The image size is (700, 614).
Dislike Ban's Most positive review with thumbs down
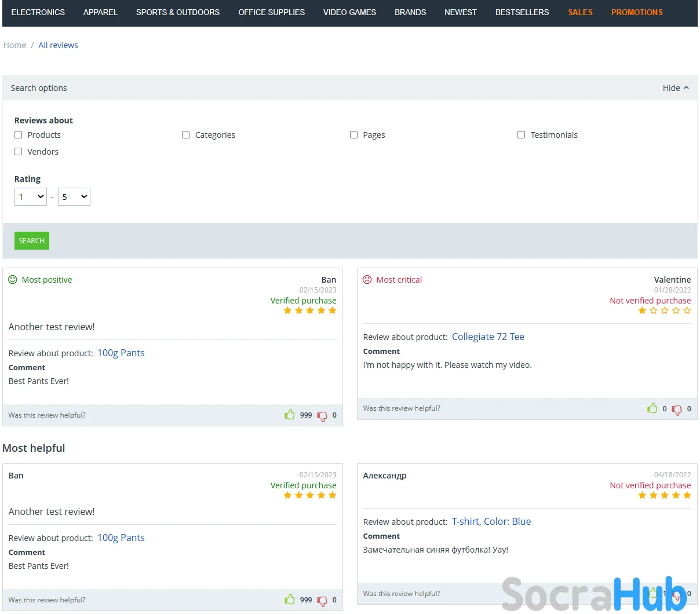322,416
